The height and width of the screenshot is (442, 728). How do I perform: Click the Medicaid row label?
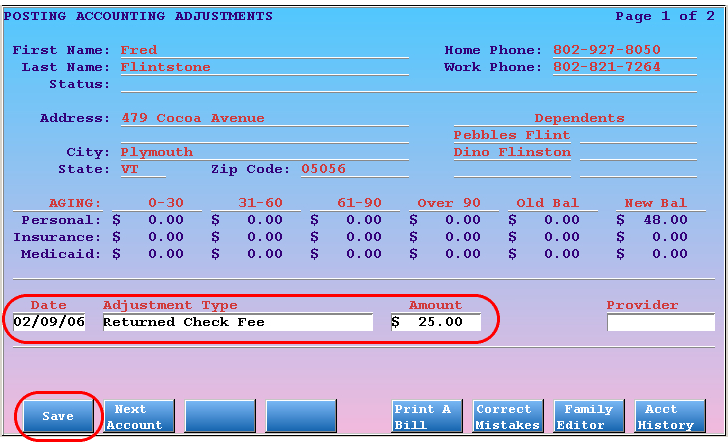[61, 254]
